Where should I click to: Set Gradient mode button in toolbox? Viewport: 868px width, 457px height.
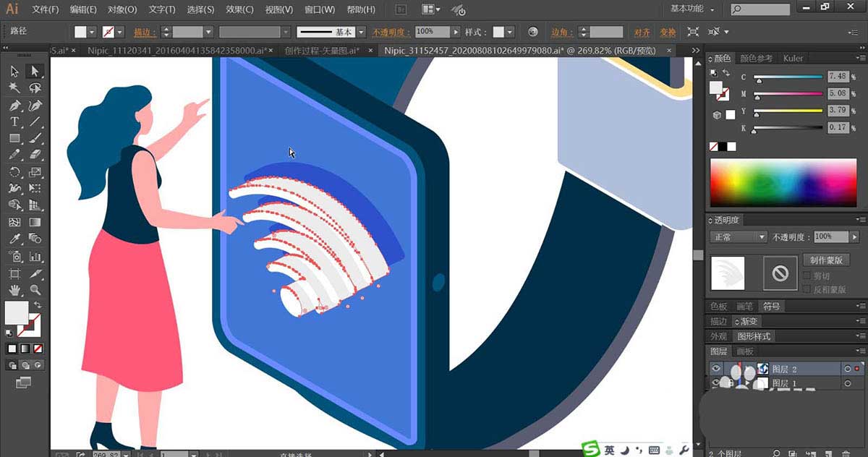click(x=25, y=349)
